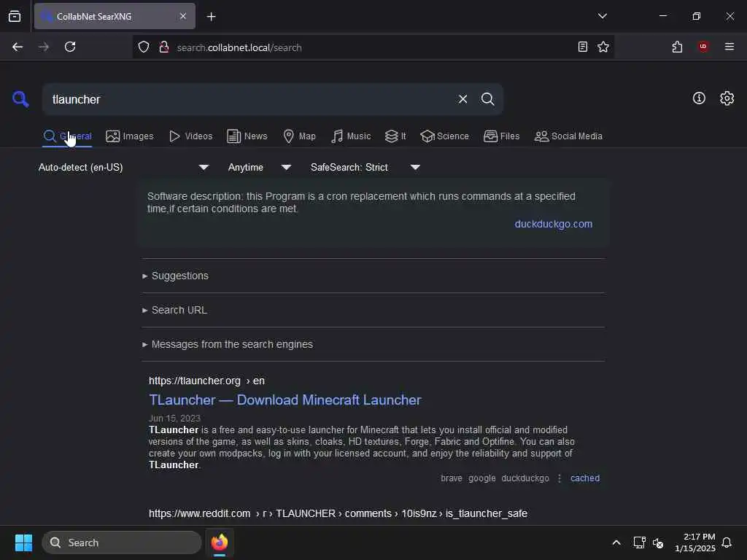Click tlauncher.org result URL
747x560 pixels.
[x=206, y=381]
